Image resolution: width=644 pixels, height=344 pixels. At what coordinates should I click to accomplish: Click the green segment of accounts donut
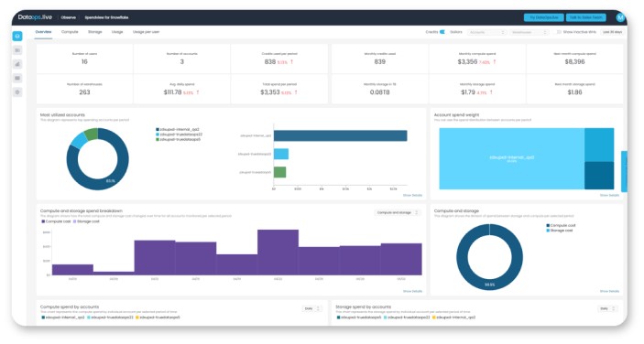[92, 134]
